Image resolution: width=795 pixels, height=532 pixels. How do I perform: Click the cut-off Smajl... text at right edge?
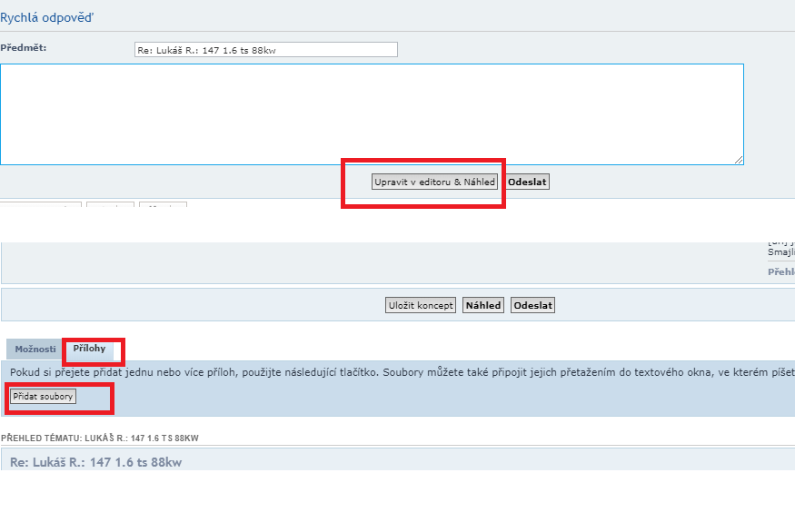pyautogui.click(x=780, y=252)
